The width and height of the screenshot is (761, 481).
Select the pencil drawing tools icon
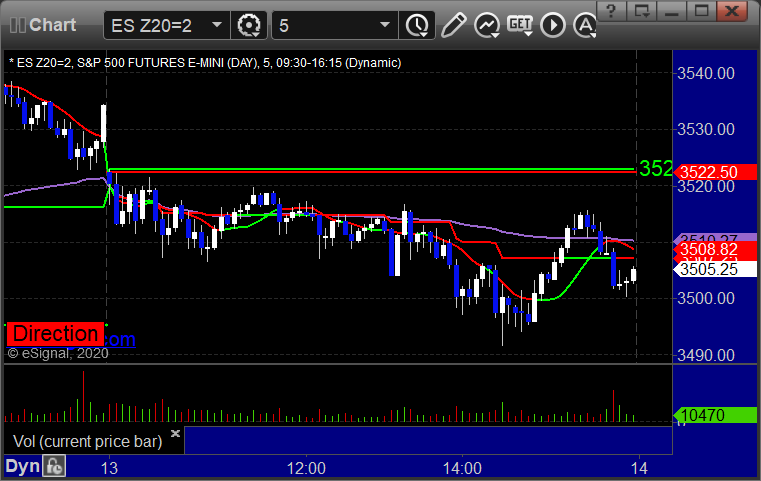point(453,25)
